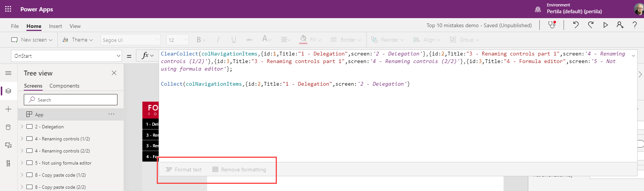644x191 pixels.
Task: Expand the 5 - Not using formula editor node
Action: click(x=22, y=163)
